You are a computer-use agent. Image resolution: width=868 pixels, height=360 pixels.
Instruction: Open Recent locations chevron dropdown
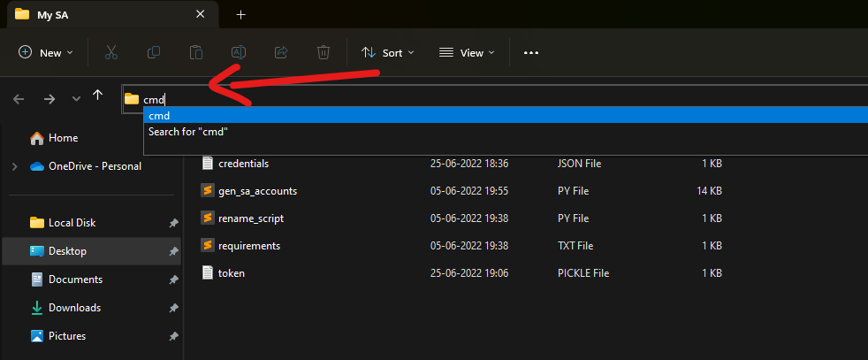click(76, 99)
